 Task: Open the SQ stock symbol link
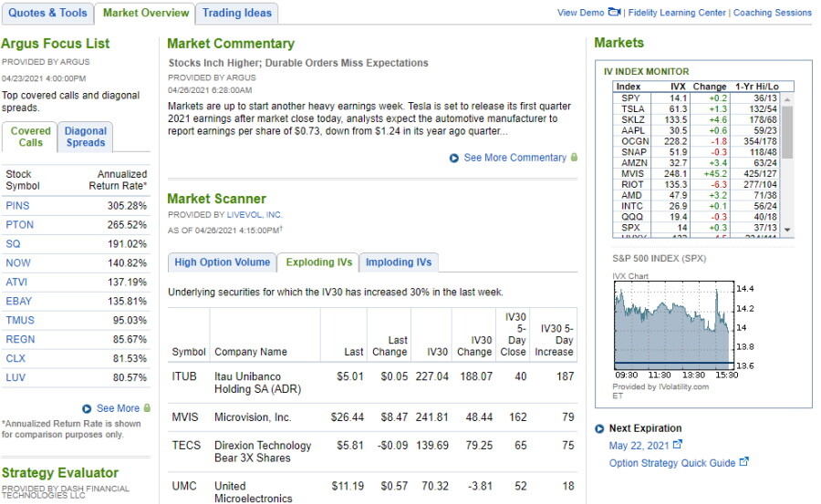tap(13, 244)
